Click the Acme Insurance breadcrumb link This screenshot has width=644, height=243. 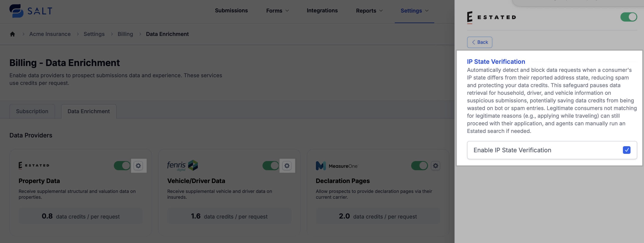(50, 34)
